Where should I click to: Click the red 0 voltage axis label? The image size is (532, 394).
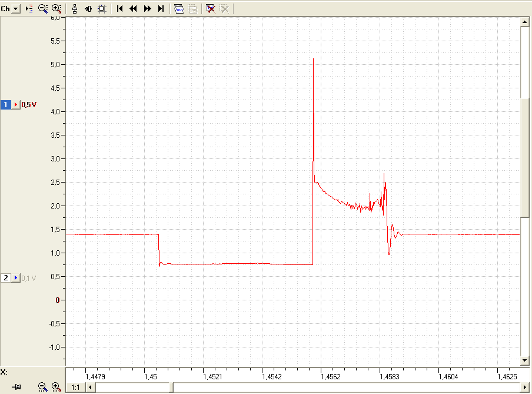pos(58,300)
